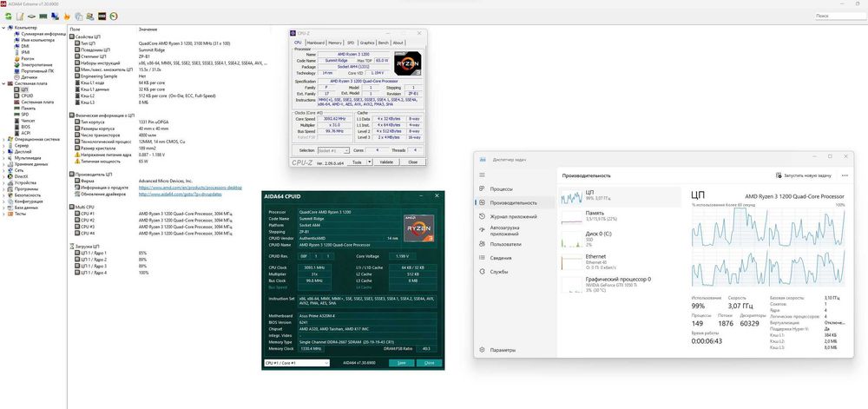Open the AIDA64 OSD panel toolbar icon
The image size is (868, 409).
coord(102,16)
